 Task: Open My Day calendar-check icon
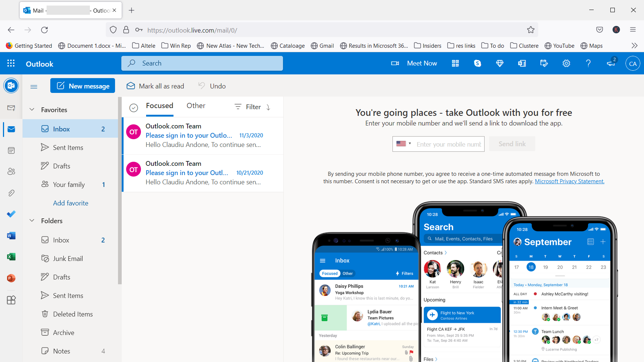(x=544, y=63)
